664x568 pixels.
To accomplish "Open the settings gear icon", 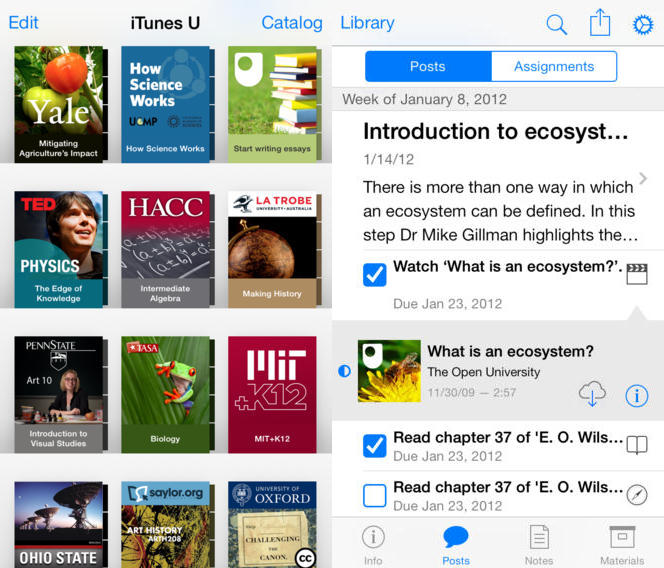I will click(x=642, y=24).
